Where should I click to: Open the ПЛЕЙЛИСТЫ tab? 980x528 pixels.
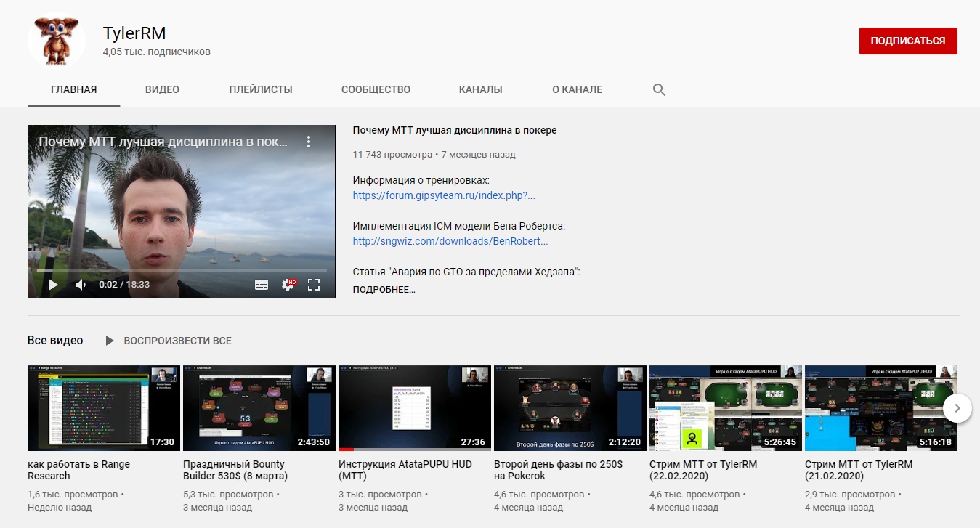coord(261,90)
